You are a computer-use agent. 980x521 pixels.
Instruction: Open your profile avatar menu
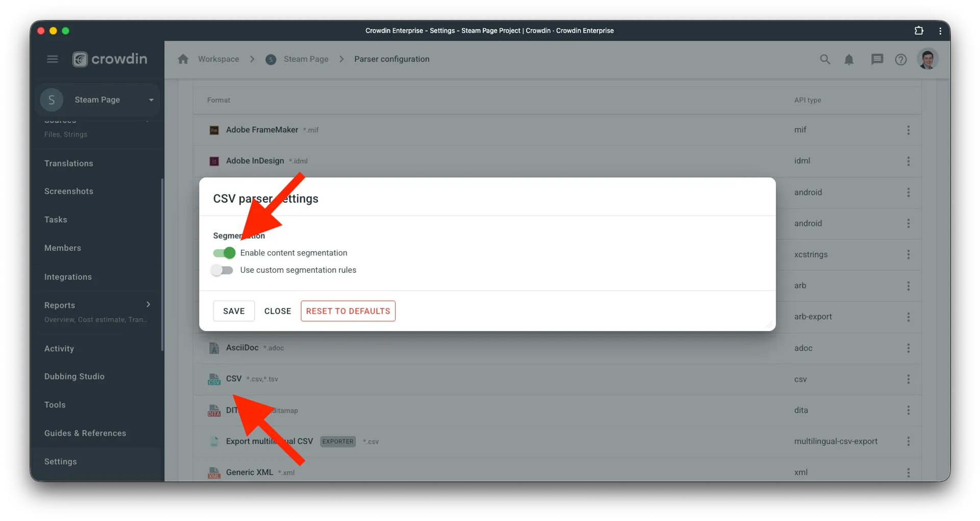tap(928, 59)
